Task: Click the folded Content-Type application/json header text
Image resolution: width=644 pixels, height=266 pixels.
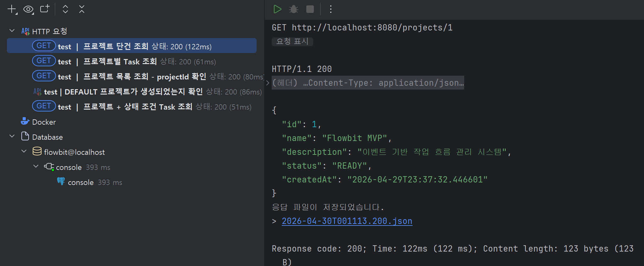Action: point(368,83)
